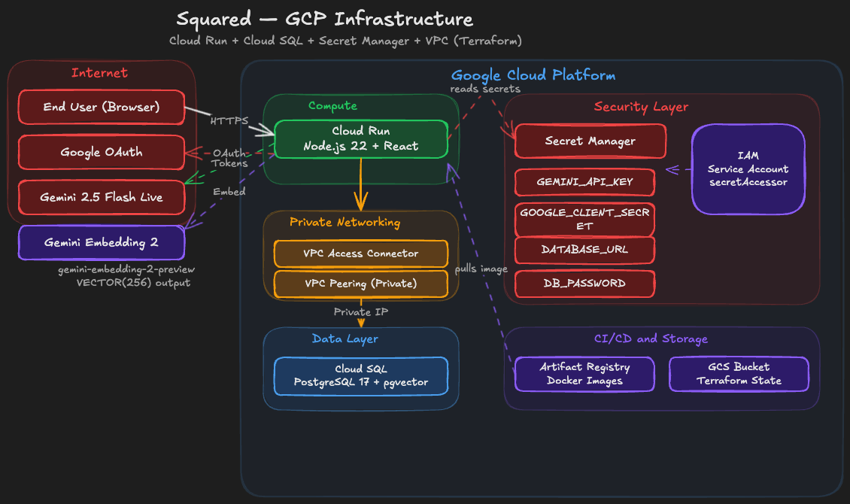Screen dimensions: 850x504
Task: Click the Cloud Run Node.js 22 + React box
Action: [361, 138]
